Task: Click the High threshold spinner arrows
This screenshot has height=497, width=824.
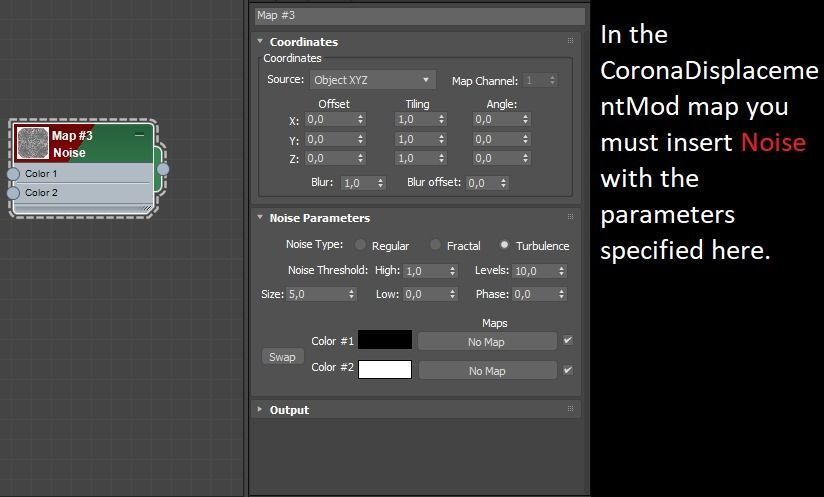Action: 452,271
